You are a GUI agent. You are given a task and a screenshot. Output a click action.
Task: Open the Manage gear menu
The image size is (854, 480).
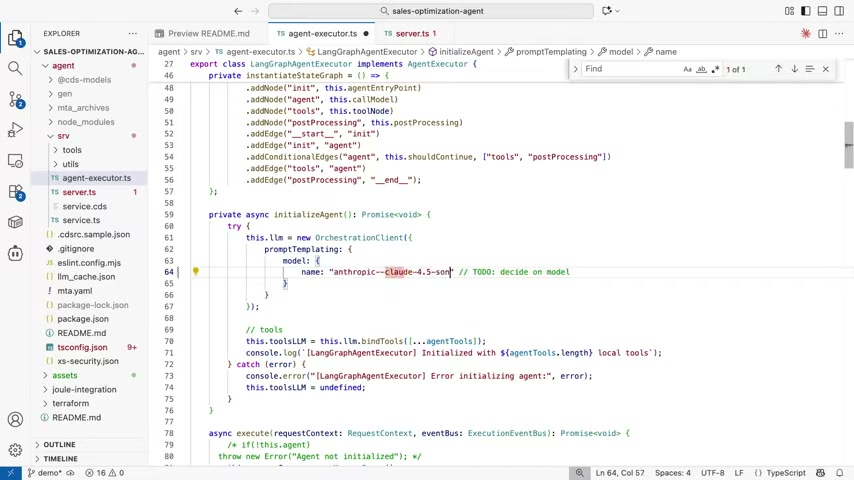15,449
